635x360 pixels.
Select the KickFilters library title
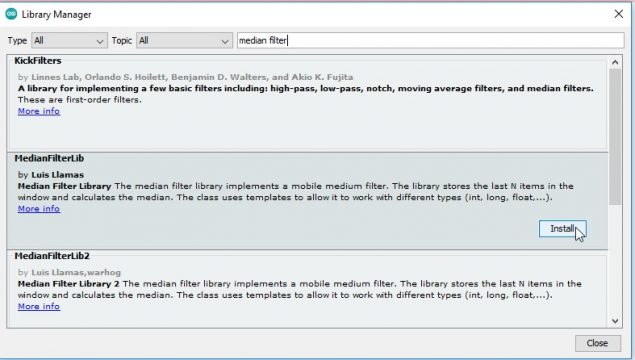pyautogui.click(x=38, y=61)
